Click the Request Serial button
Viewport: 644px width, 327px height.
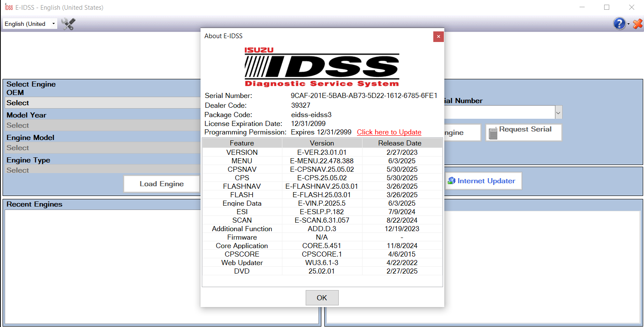524,132
